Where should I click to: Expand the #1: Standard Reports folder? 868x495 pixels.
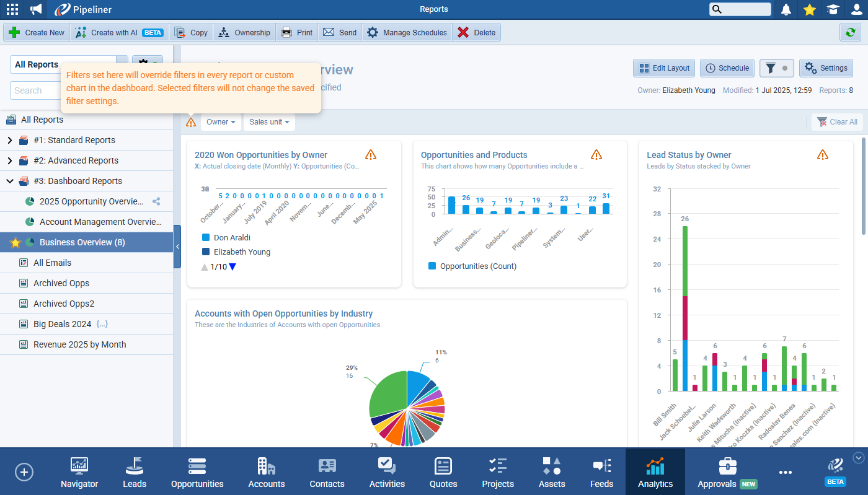click(x=9, y=140)
